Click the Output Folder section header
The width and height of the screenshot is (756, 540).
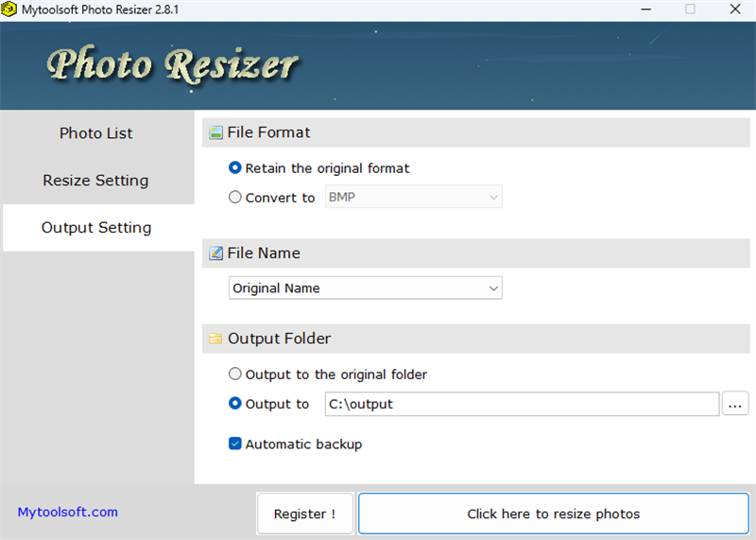tap(476, 339)
